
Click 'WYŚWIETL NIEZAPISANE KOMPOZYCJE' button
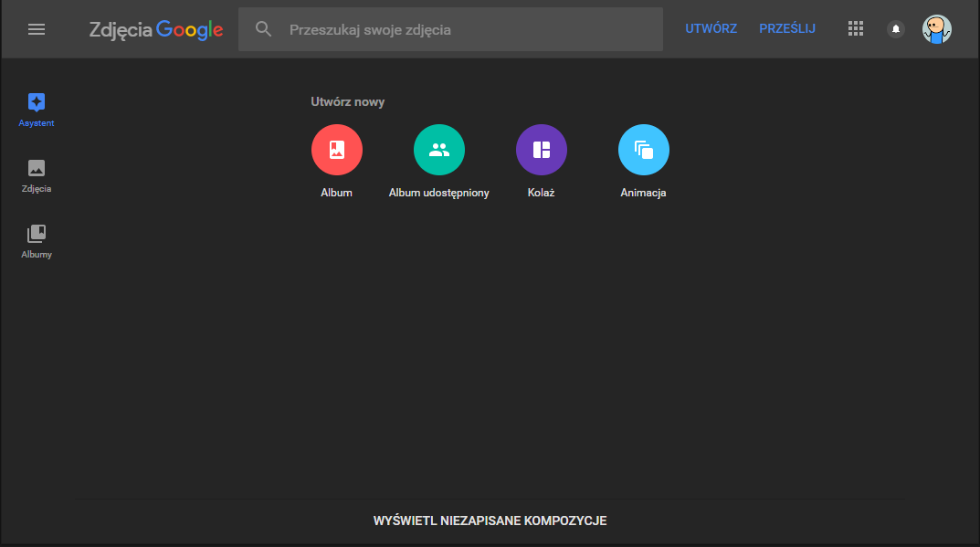[490, 521]
